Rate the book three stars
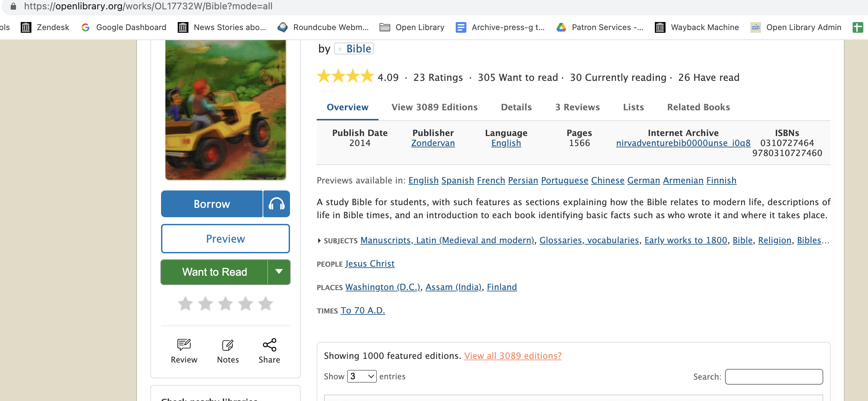The height and width of the screenshot is (401, 868). click(226, 304)
